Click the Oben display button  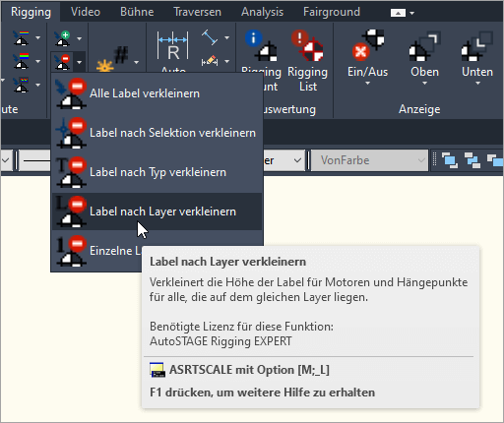pos(424,57)
